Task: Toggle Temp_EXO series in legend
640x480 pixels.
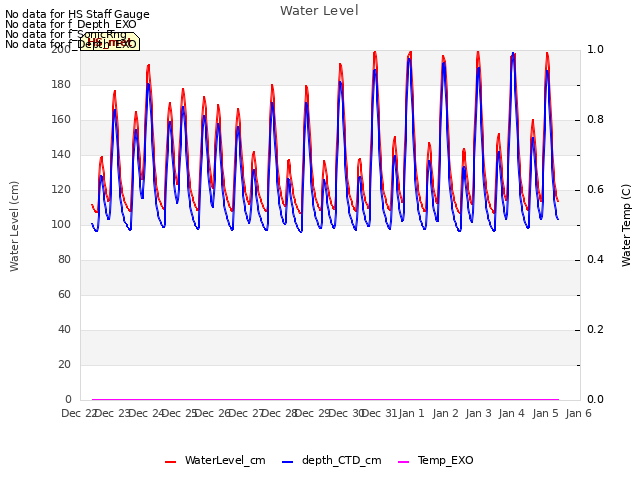Action: [x=436, y=460]
